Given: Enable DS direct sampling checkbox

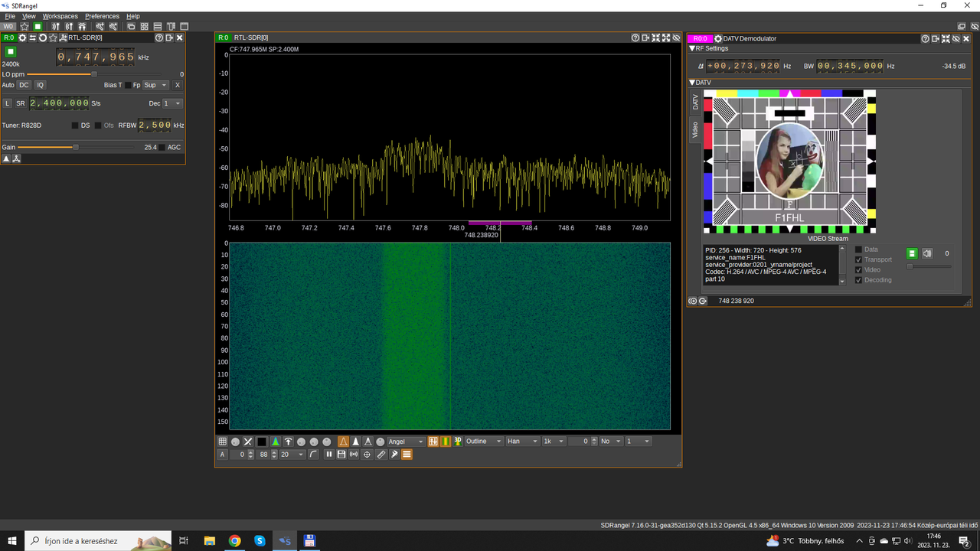Looking at the screenshot, I should (75, 125).
